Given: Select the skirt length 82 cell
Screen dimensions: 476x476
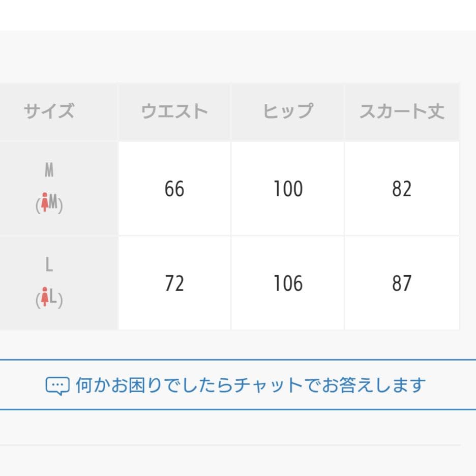Looking at the screenshot, I should pyautogui.click(x=402, y=189).
